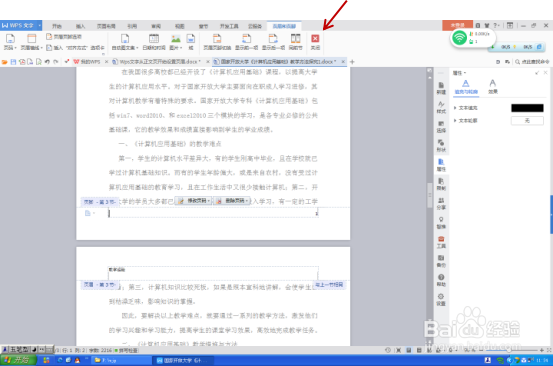Open the 修改页码 (Modify page number) dropdown
Image resolution: width=553 pixels, height=366 pixels.
(x=194, y=201)
